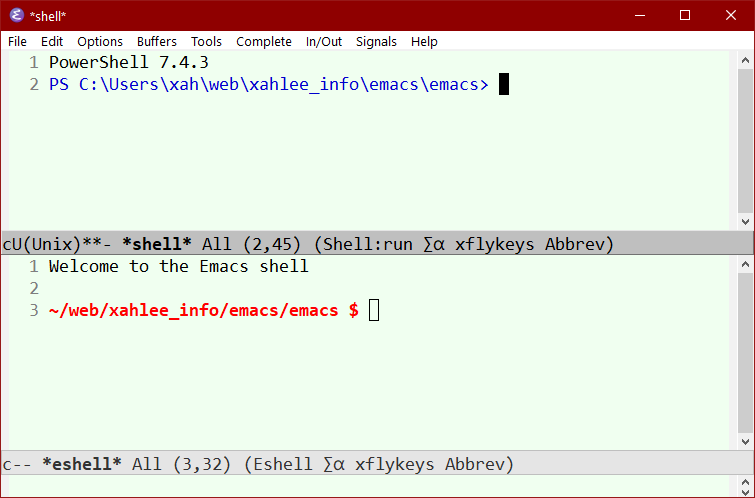The width and height of the screenshot is (755, 498).
Task: Open the Tools menu
Action: [x=206, y=42]
